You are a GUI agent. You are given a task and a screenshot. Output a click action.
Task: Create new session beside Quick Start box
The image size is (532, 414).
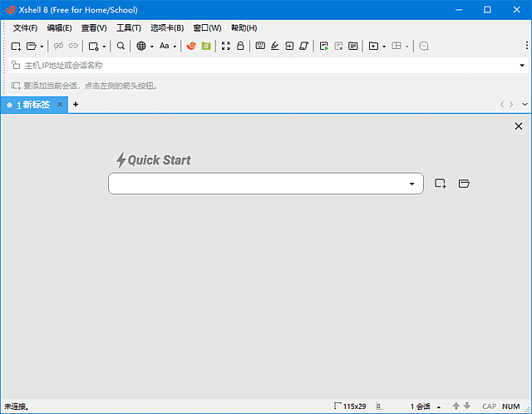pos(441,184)
